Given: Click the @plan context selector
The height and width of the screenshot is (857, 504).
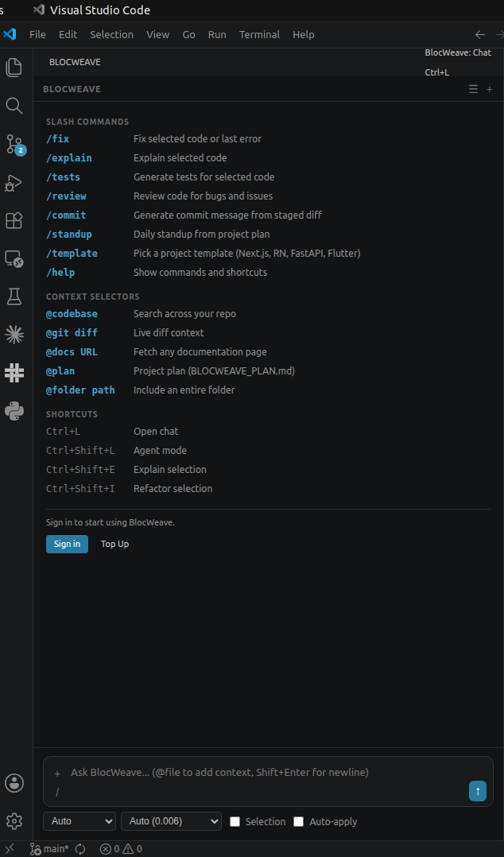Looking at the screenshot, I should point(60,371).
